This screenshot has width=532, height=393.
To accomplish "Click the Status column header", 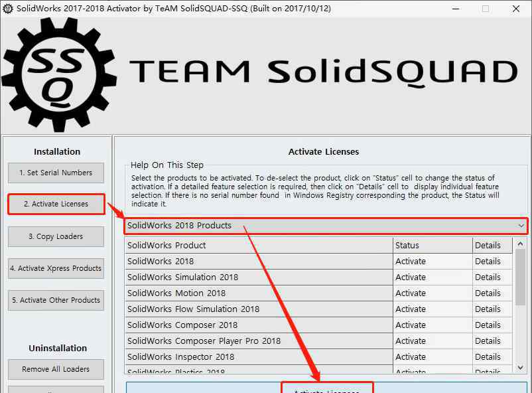I will (432, 246).
